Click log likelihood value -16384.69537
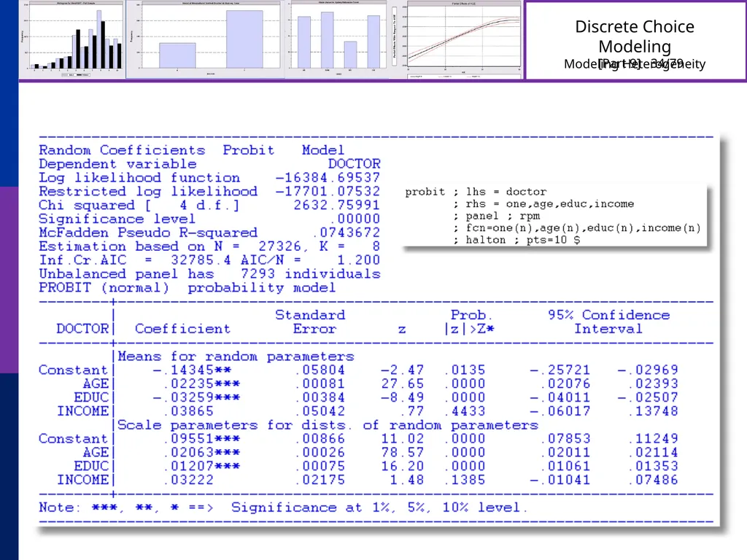 328,178
